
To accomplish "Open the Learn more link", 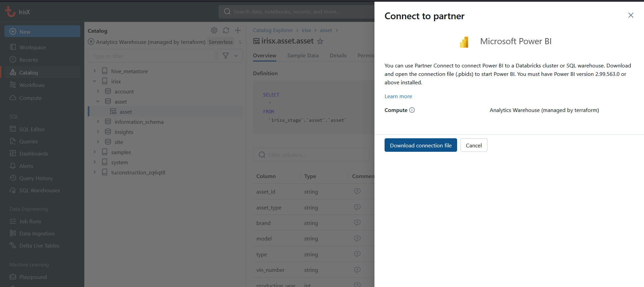I will [x=398, y=96].
